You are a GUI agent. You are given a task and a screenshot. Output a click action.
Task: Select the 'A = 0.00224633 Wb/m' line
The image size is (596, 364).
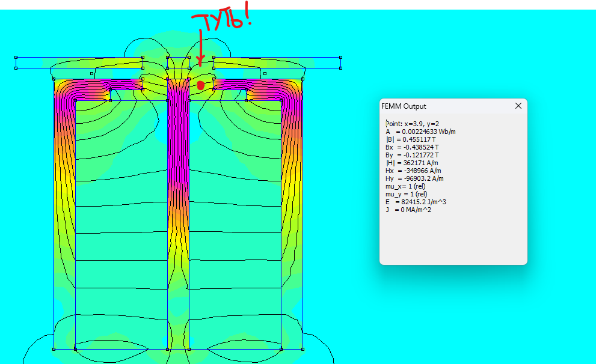tap(420, 132)
